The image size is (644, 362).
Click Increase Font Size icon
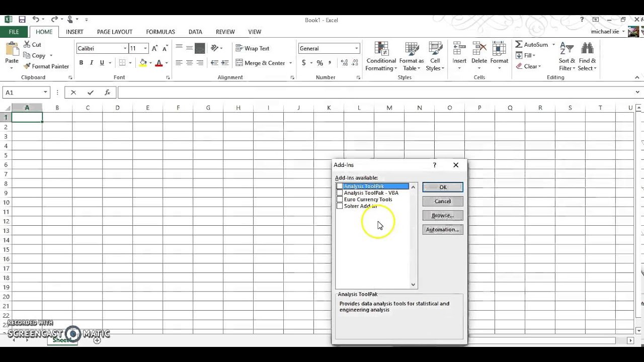pyautogui.click(x=156, y=48)
